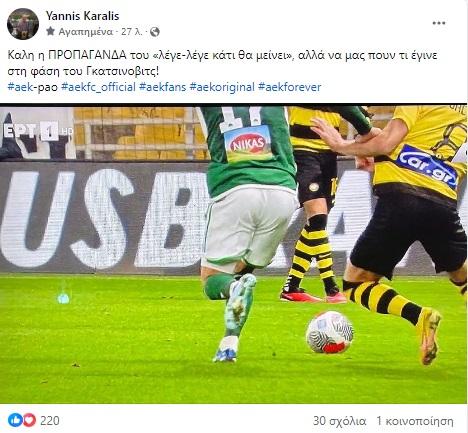Click the post timestamp 27 λ.
Viewport: 468px width, 433px height.
coord(132,32)
